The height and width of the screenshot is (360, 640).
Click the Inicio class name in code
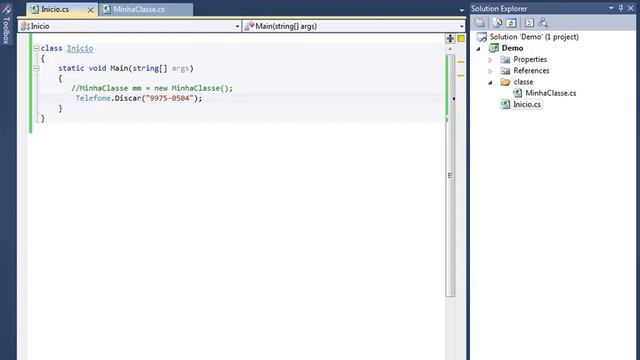pos(80,49)
